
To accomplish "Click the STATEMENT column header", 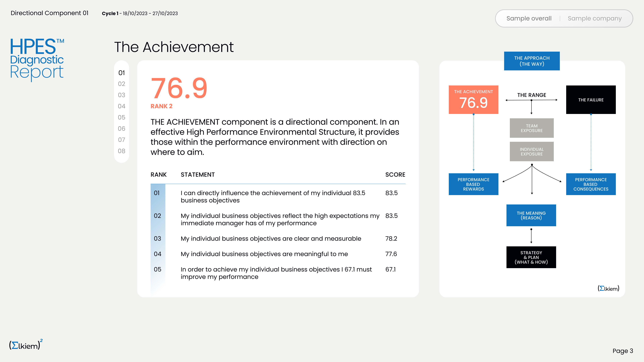I will point(198,175).
